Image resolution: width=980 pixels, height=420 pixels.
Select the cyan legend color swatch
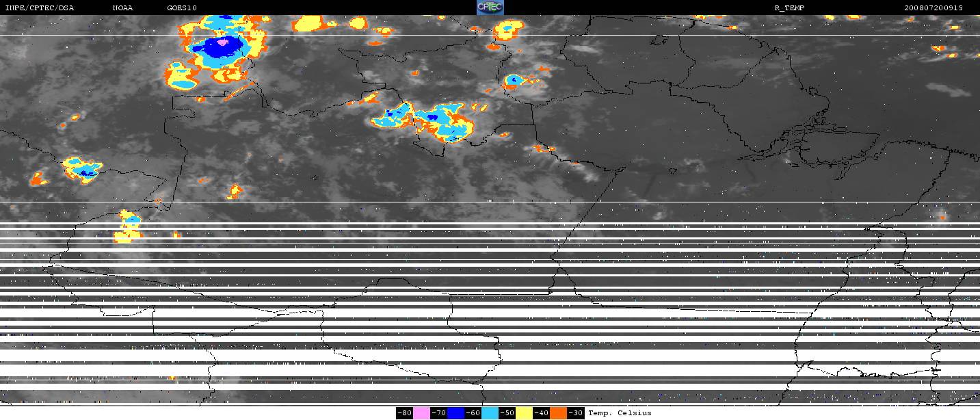click(x=490, y=413)
